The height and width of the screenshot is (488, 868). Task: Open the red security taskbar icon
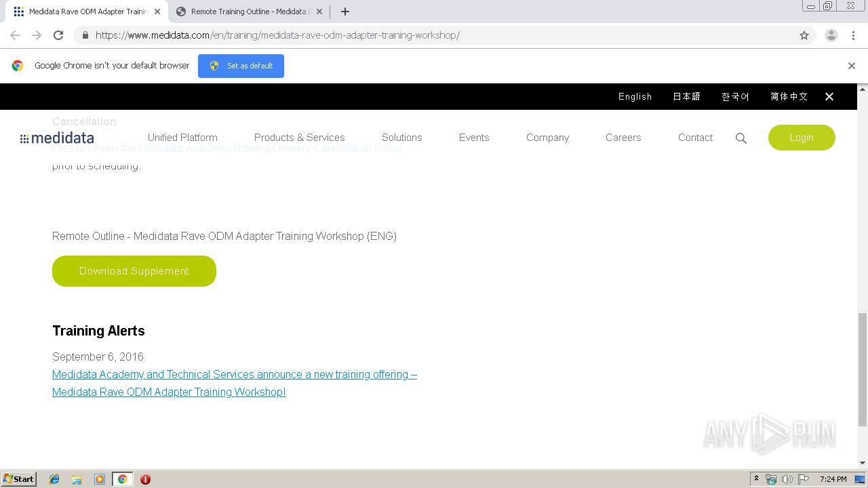[145, 479]
